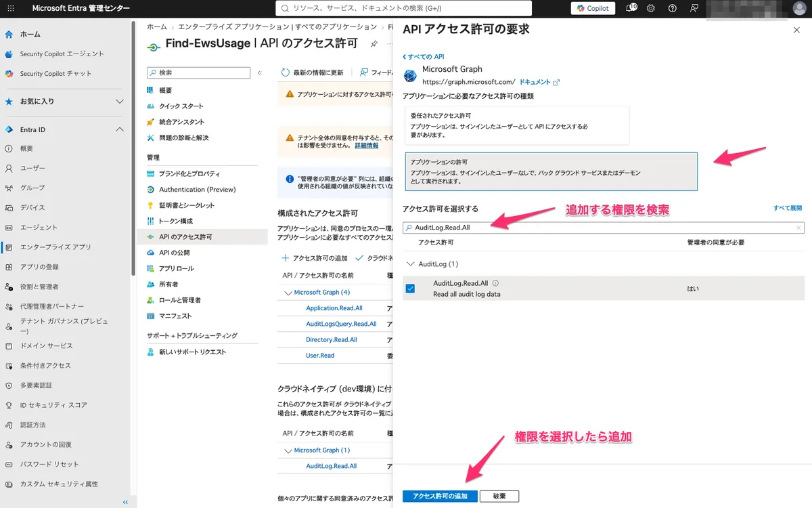This screenshot has width=812, height=508.
Task: Click すべて展開 link
Action: [x=787, y=208]
